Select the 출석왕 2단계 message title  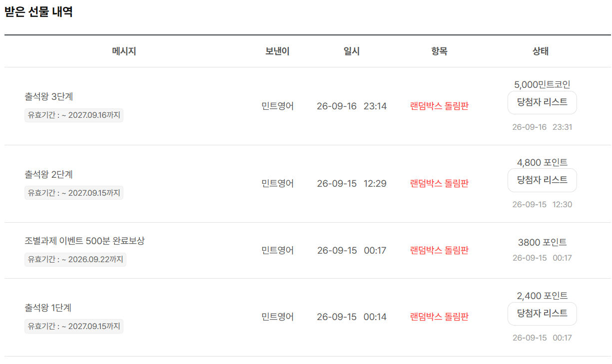click(49, 175)
